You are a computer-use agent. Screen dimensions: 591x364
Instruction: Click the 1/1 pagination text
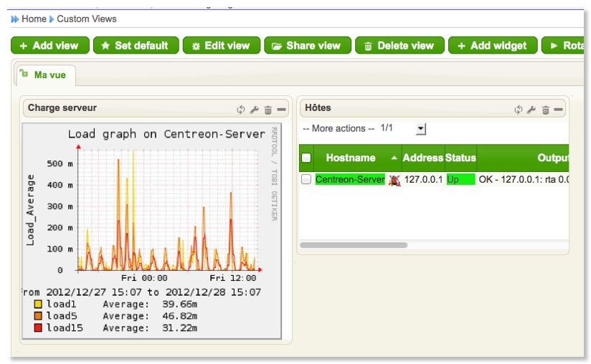tap(387, 128)
